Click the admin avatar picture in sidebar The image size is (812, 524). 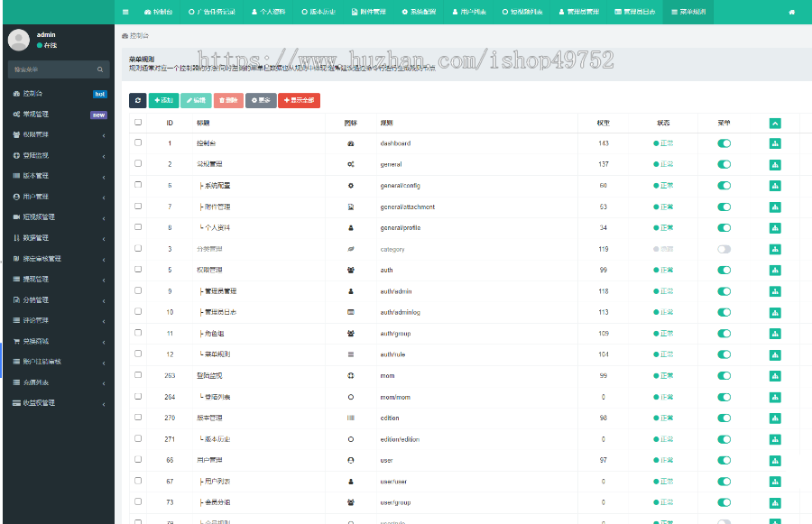[x=19, y=40]
